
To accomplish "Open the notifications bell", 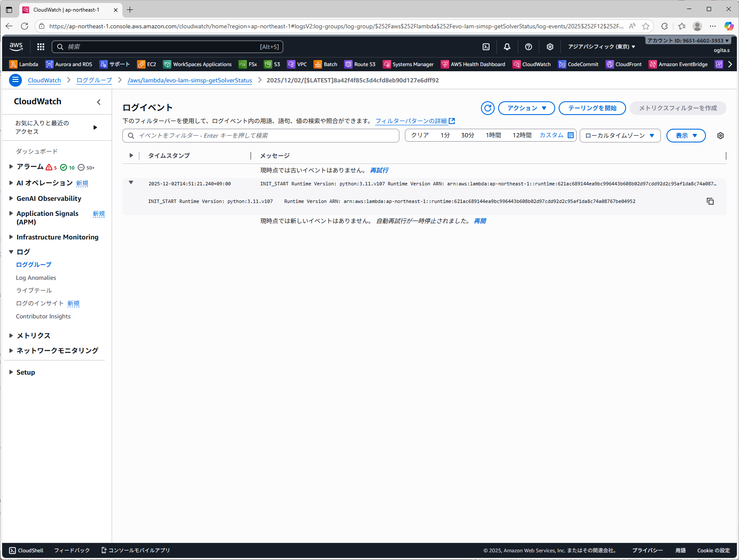I will tap(507, 47).
